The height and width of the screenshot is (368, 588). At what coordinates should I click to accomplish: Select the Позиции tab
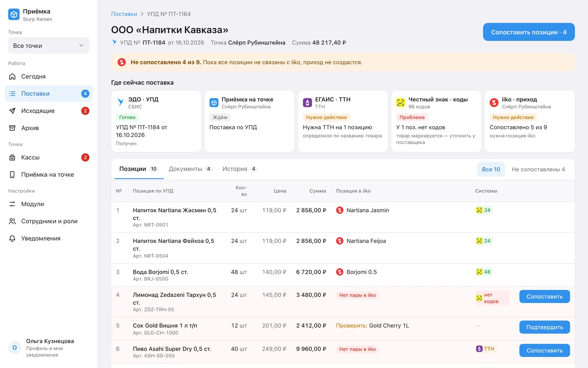coord(139,169)
